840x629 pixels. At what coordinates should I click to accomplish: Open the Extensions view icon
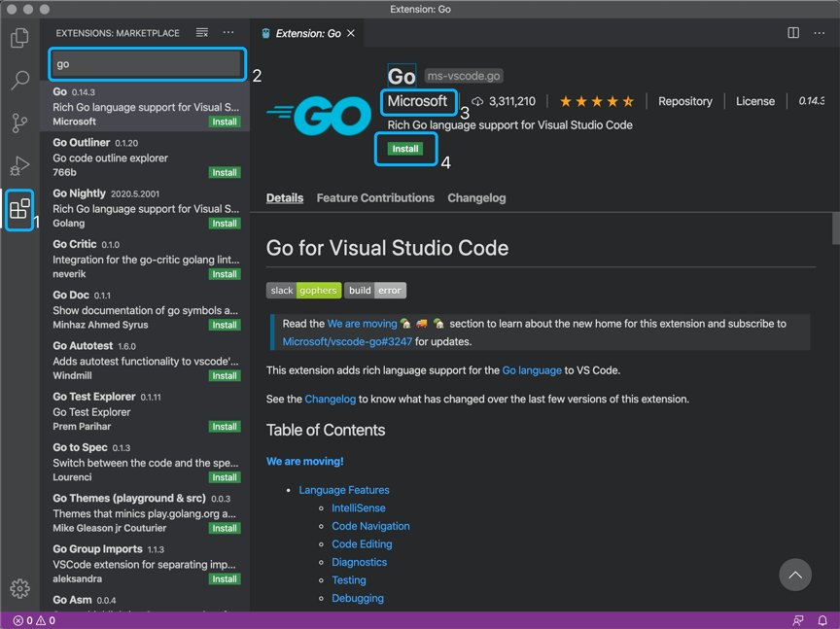tap(19, 209)
